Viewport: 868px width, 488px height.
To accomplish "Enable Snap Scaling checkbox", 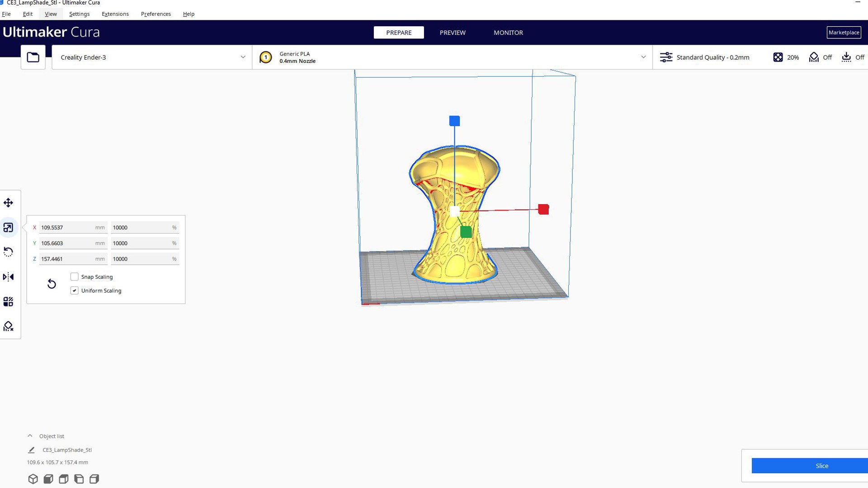I will coord(75,277).
